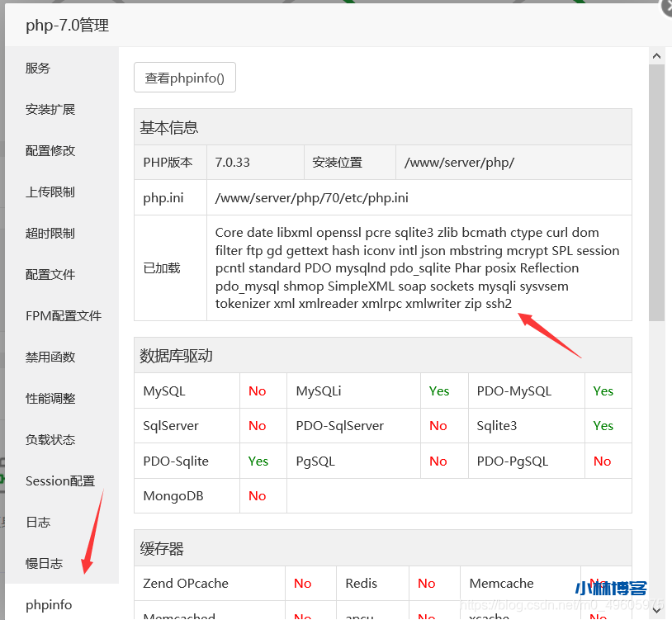
Task: View 负载状态 page
Action: tap(50, 440)
